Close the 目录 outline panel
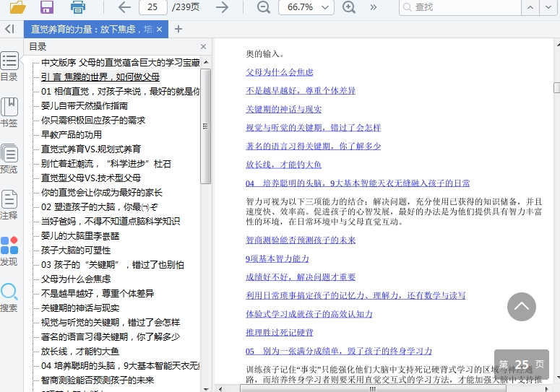The height and width of the screenshot is (392, 560). tap(203, 46)
